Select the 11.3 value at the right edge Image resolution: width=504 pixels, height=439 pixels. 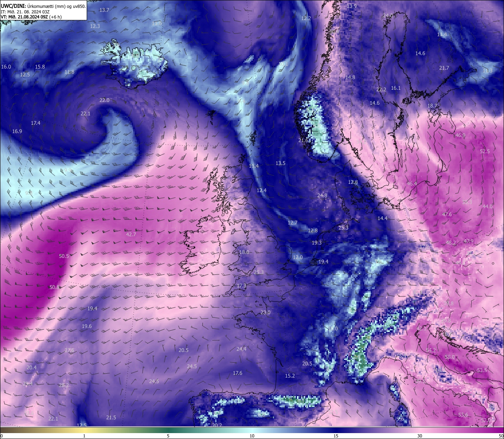[487, 70]
